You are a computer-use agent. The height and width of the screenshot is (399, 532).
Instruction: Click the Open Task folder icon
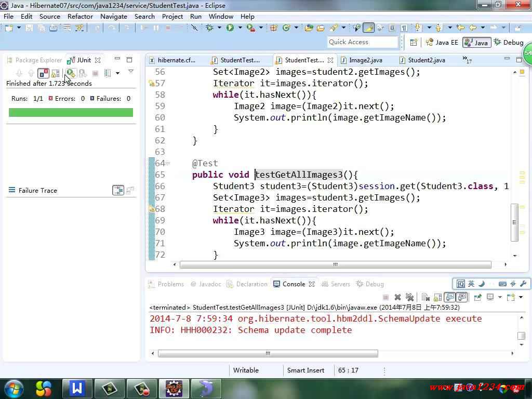tap(321, 28)
